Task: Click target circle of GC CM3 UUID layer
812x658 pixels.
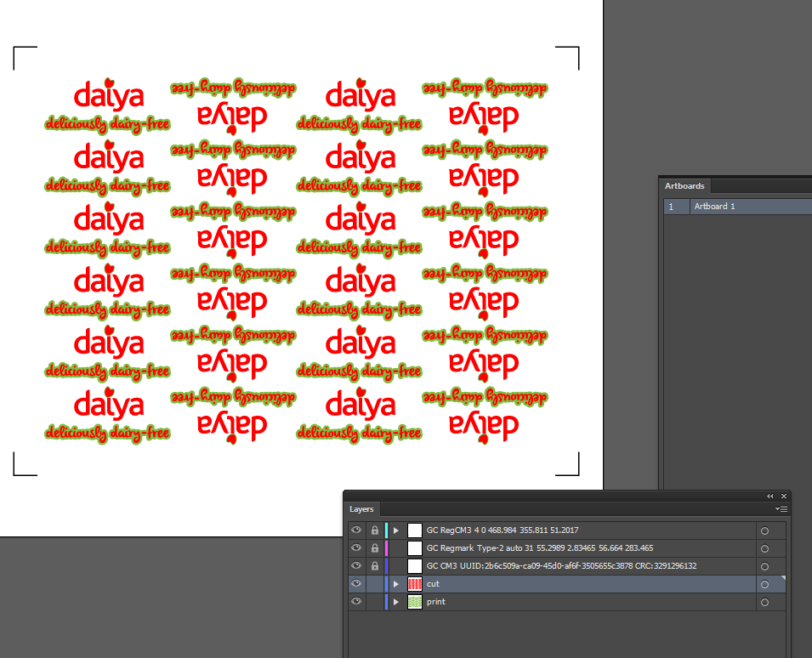Action: 765,566
